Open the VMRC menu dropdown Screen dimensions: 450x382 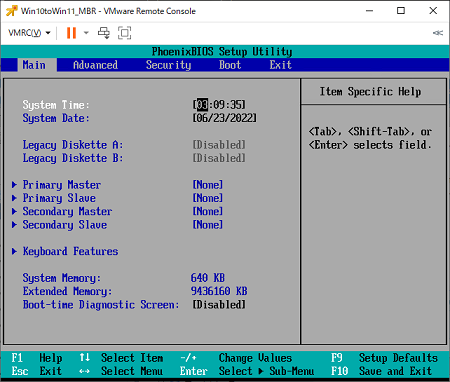click(x=29, y=33)
